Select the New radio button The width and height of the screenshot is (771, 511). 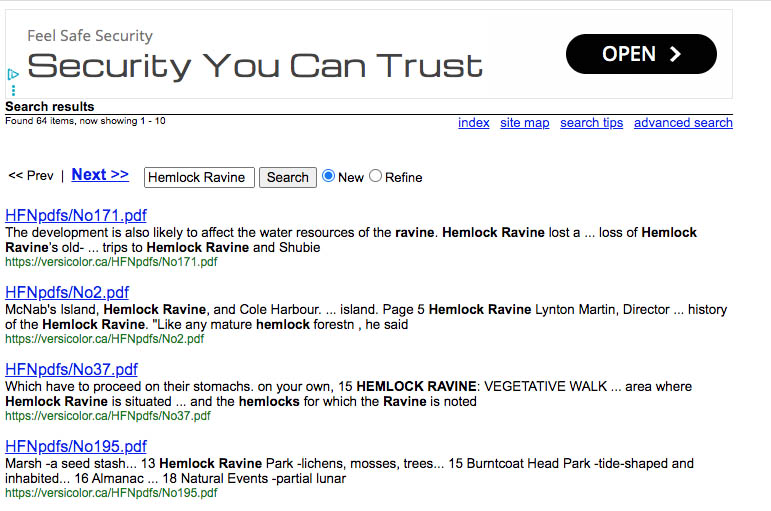point(328,176)
